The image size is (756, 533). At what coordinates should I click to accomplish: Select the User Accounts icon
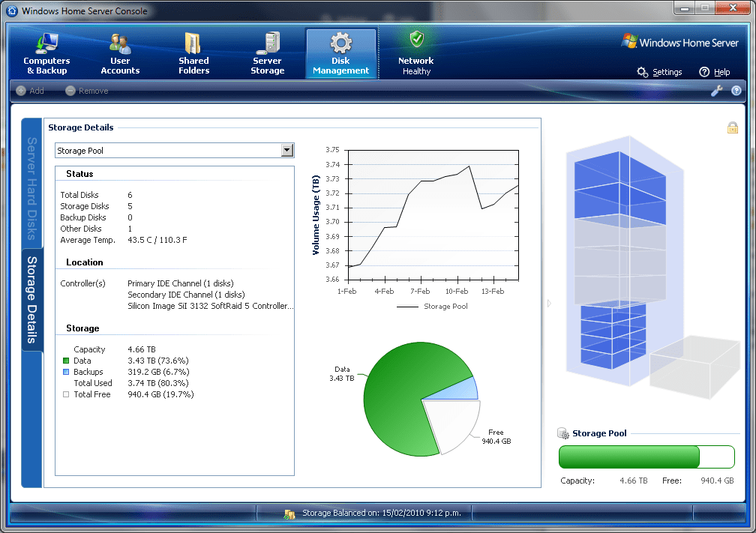(120, 52)
